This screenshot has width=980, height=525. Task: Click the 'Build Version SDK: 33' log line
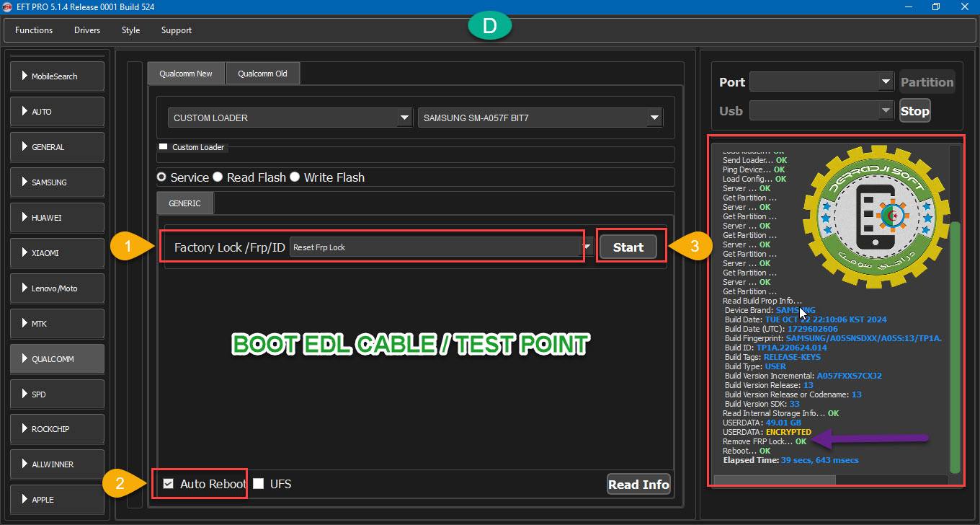coord(762,404)
